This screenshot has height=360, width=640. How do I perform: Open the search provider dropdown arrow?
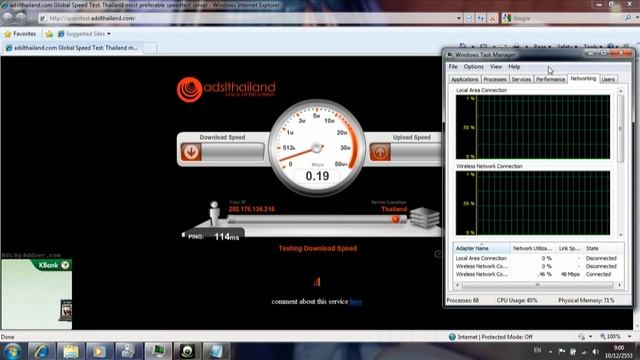coord(637,18)
